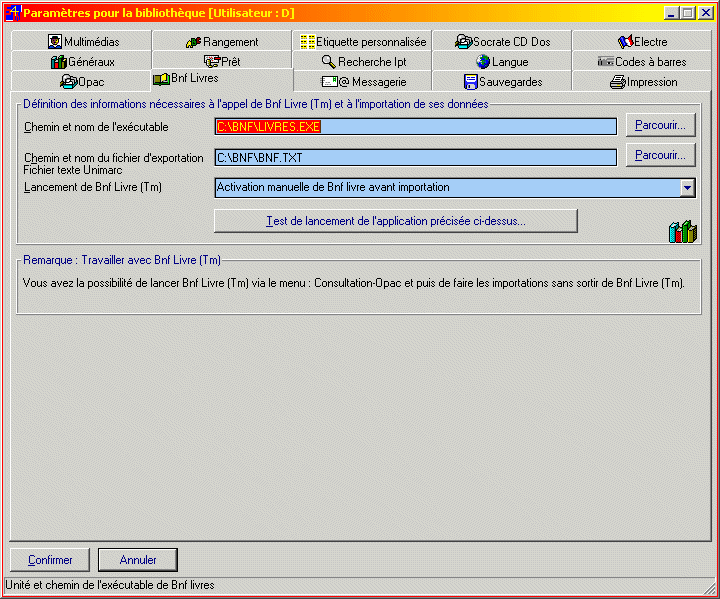The image size is (720, 599).
Task: Click Test de lancement de l'application button
Action: (396, 221)
